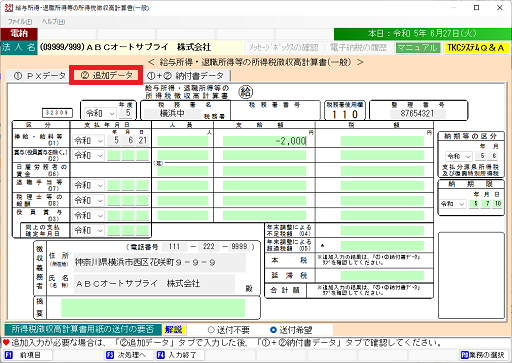Maximize the window
The image size is (512, 363).
477,7
